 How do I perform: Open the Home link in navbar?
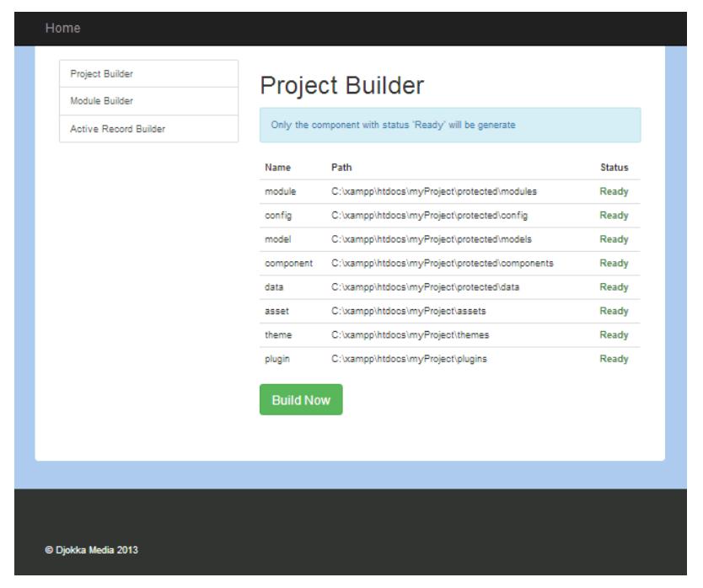pos(62,28)
